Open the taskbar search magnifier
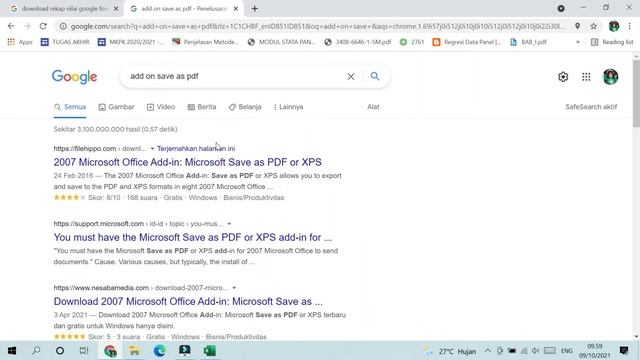The image size is (640, 360). 36,351
